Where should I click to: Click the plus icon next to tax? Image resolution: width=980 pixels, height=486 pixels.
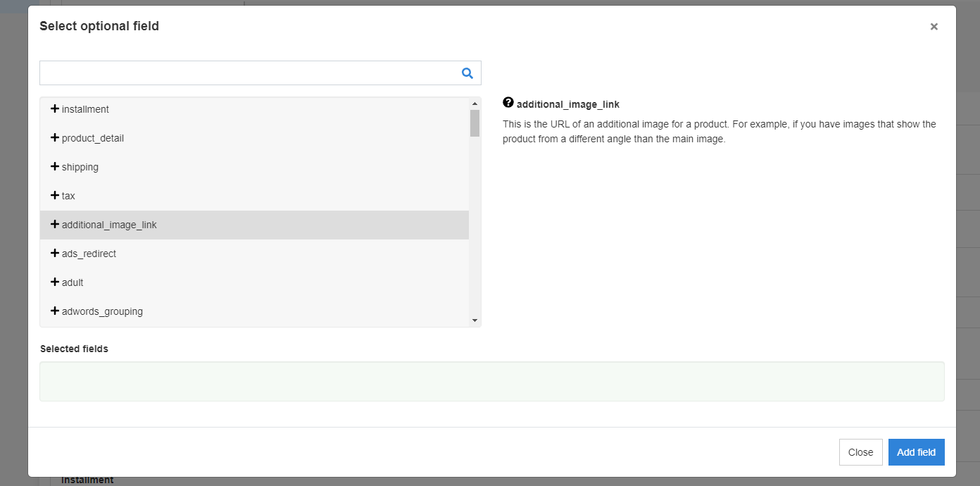(x=55, y=195)
